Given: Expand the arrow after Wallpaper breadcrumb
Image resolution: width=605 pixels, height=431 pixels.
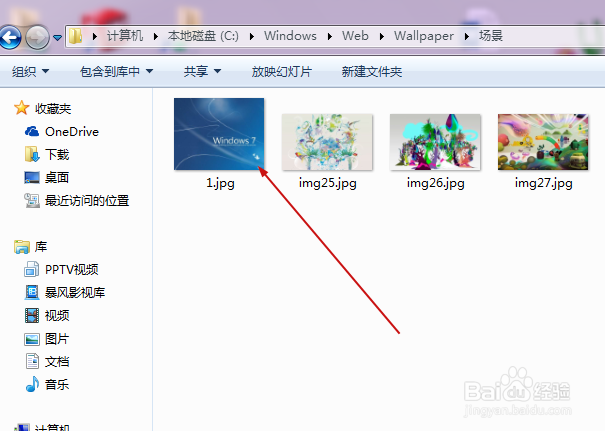Looking at the screenshot, I should tap(466, 36).
